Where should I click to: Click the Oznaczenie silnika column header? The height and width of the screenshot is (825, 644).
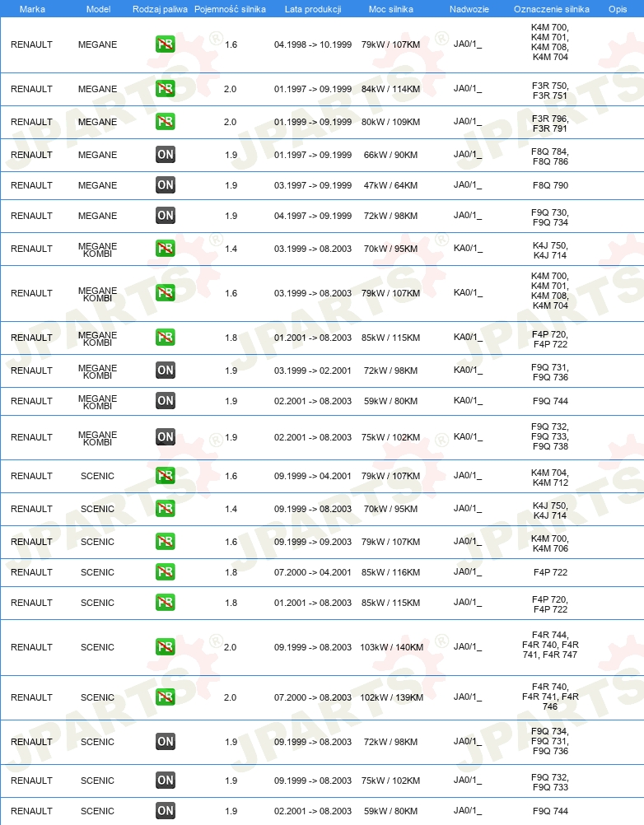pos(552,9)
